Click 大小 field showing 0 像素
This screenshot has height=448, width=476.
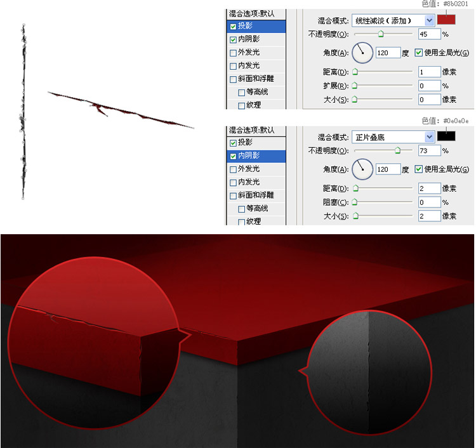[x=429, y=100]
